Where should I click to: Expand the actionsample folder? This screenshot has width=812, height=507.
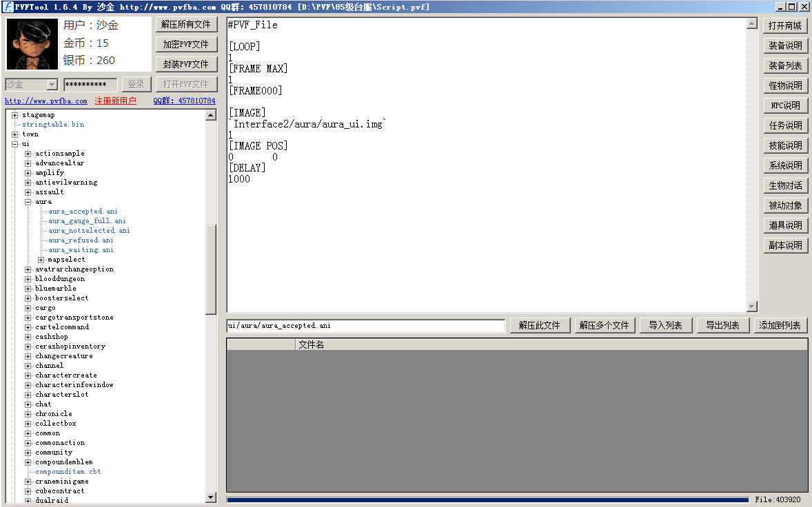28,154
